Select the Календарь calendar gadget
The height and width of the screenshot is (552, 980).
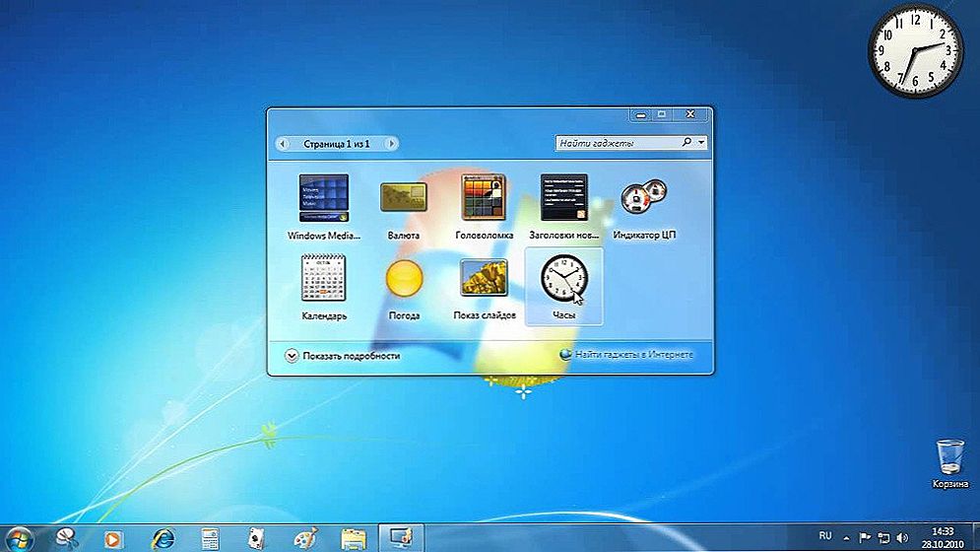pyautogui.click(x=324, y=287)
